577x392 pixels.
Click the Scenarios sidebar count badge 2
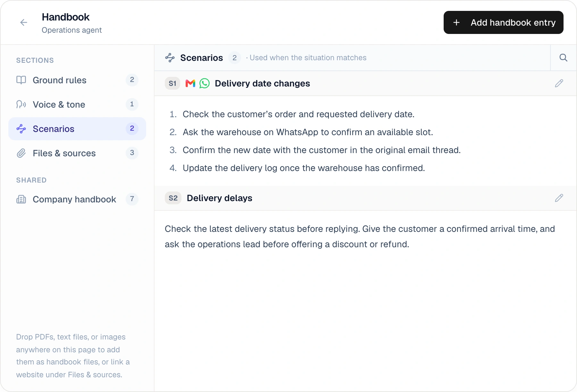(x=132, y=128)
